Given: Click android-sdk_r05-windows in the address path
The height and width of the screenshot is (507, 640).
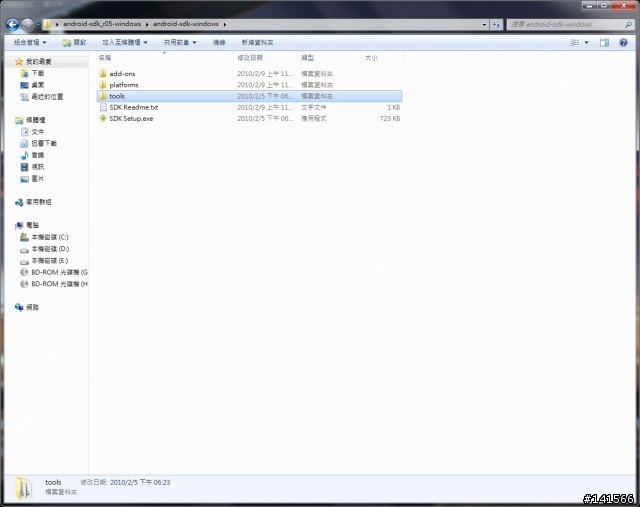Looking at the screenshot, I should coord(102,24).
